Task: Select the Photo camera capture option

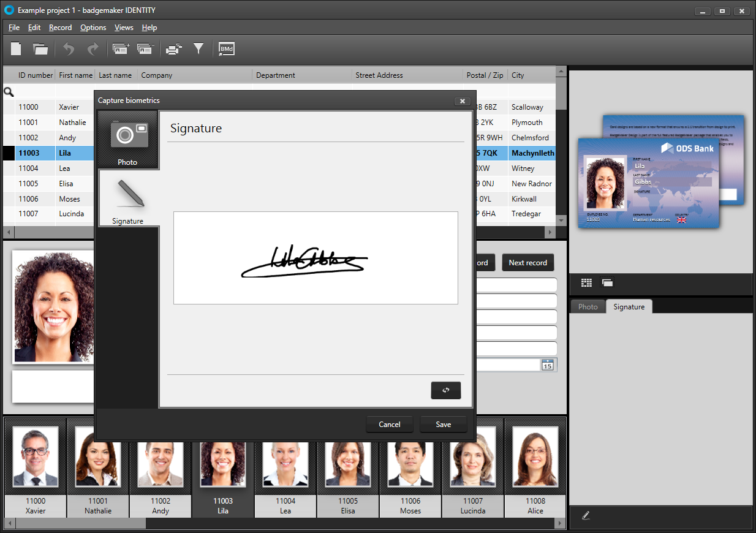Action: tap(128, 140)
